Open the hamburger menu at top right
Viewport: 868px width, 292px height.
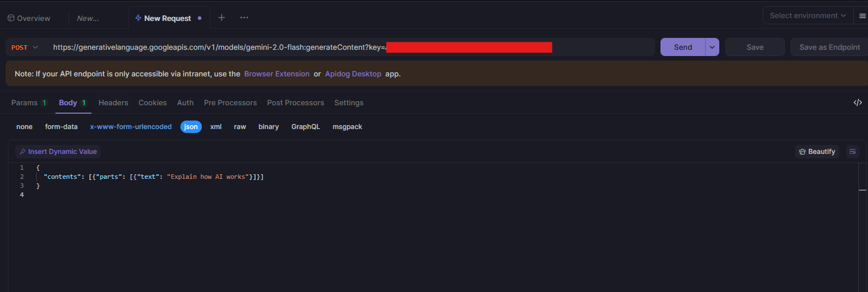pos(862,16)
